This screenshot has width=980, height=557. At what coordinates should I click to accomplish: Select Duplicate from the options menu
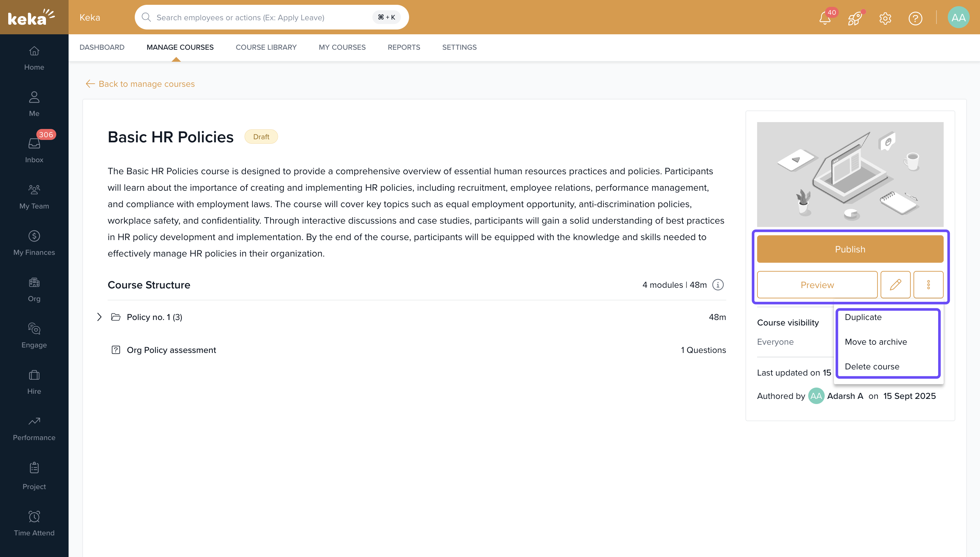(x=863, y=317)
